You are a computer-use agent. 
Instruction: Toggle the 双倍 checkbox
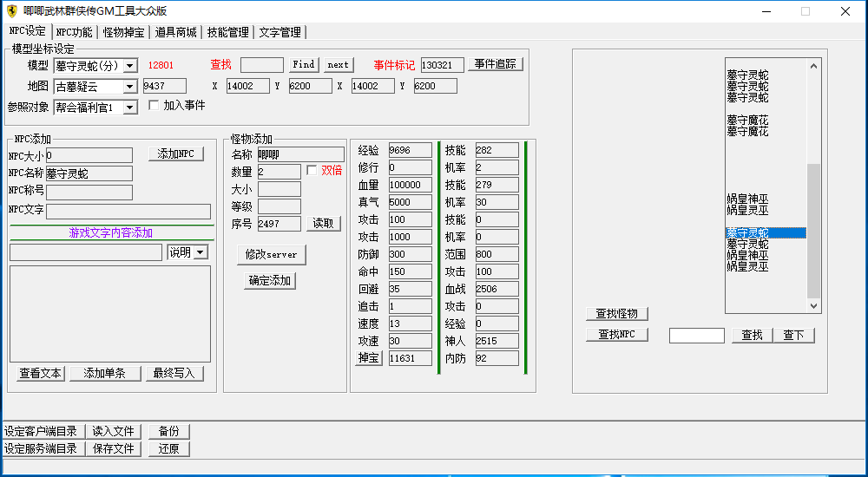[x=312, y=171]
